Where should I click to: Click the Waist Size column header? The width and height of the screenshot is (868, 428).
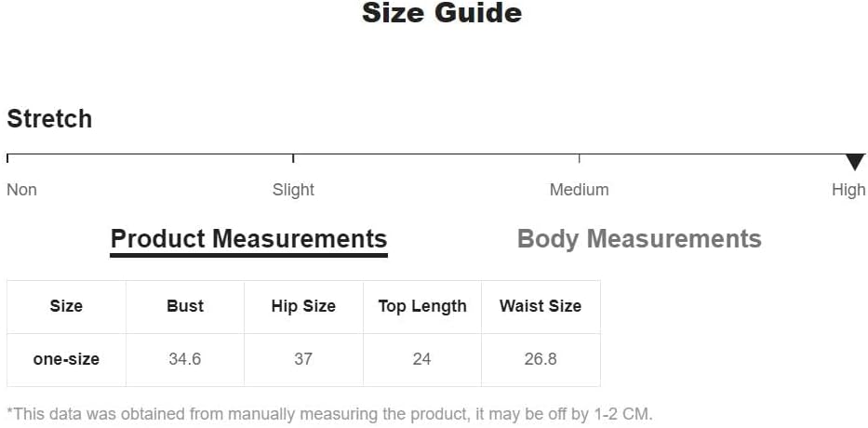click(x=541, y=307)
